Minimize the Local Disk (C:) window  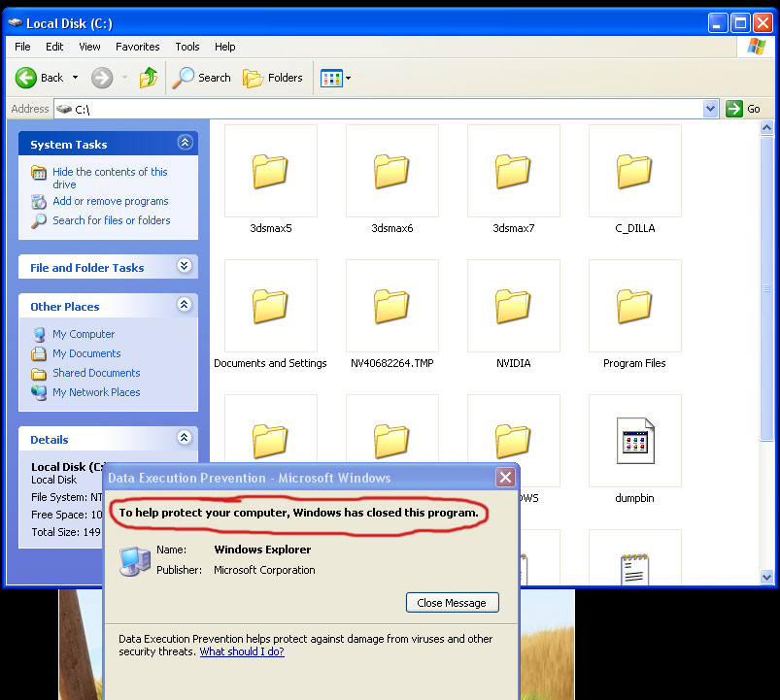(x=717, y=23)
